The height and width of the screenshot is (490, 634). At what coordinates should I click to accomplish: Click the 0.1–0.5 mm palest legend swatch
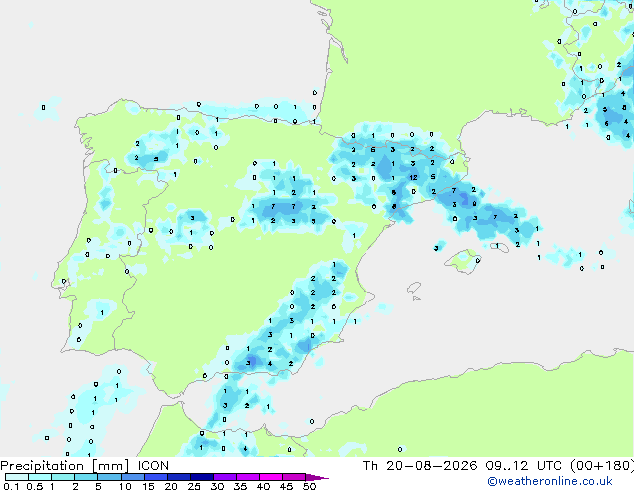[x=17, y=477]
